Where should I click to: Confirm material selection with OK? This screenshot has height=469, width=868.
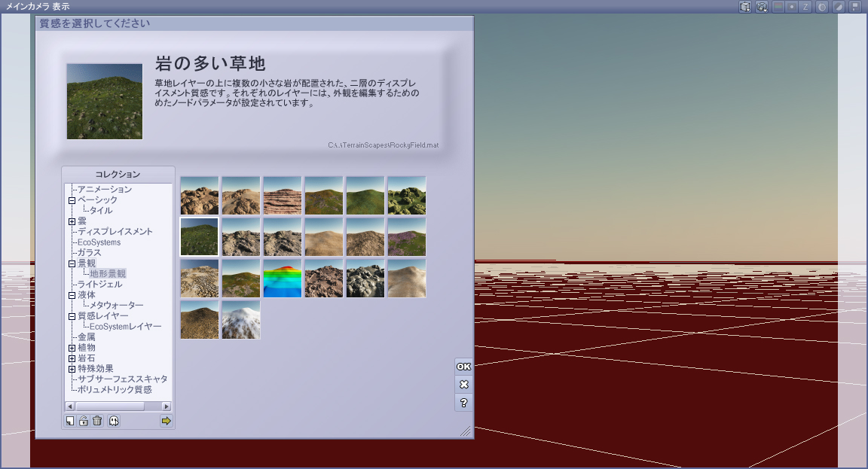tap(464, 367)
